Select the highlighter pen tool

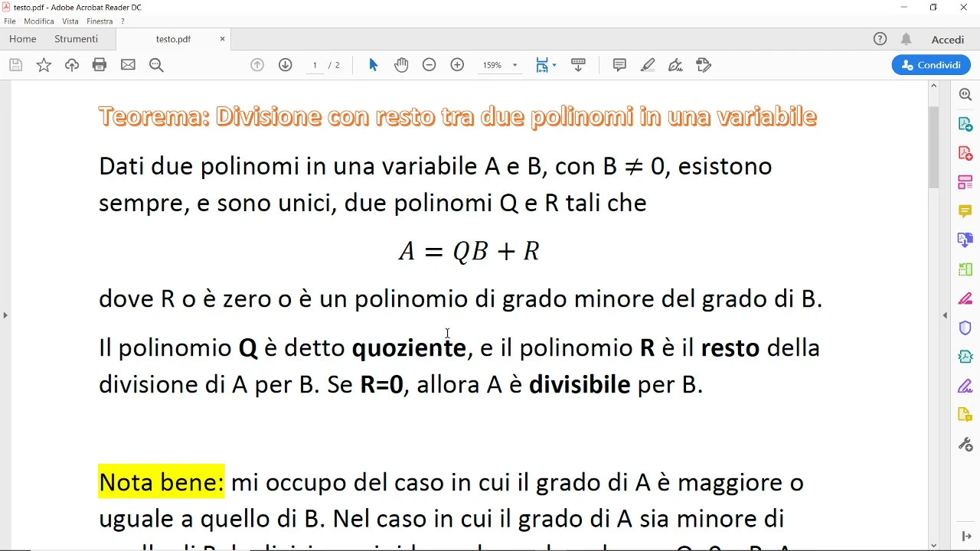[648, 65]
